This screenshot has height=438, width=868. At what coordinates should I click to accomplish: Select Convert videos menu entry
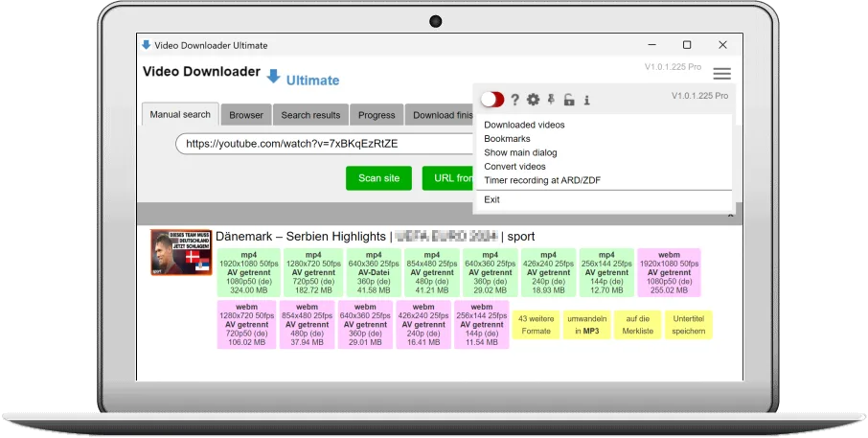click(x=514, y=166)
